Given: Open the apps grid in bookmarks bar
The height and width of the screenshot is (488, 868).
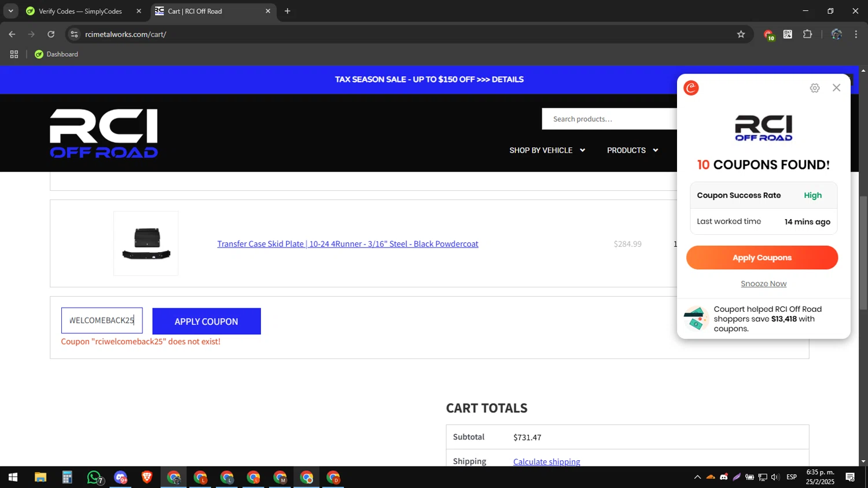Looking at the screenshot, I should (14, 54).
